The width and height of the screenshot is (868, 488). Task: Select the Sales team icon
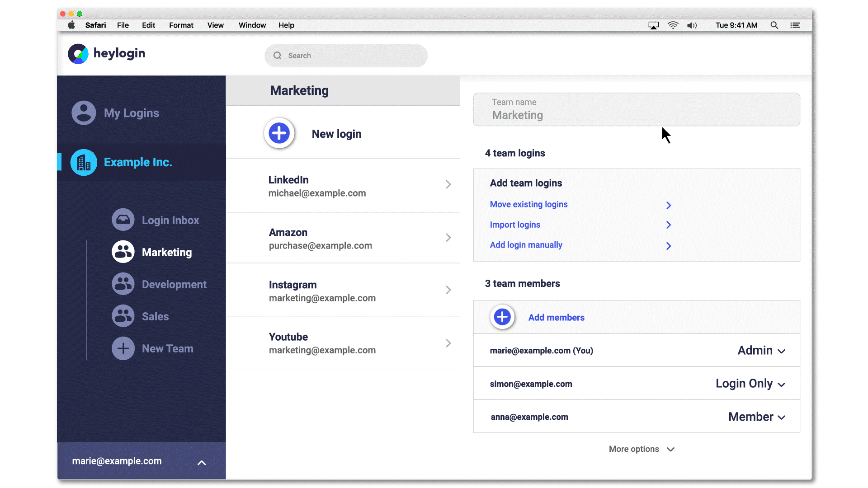click(x=123, y=316)
